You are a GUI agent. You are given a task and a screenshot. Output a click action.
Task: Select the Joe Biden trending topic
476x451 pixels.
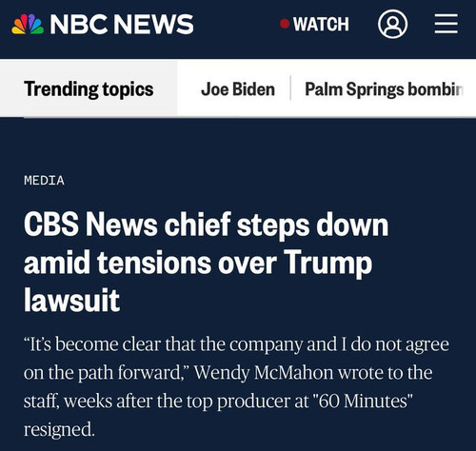(238, 89)
